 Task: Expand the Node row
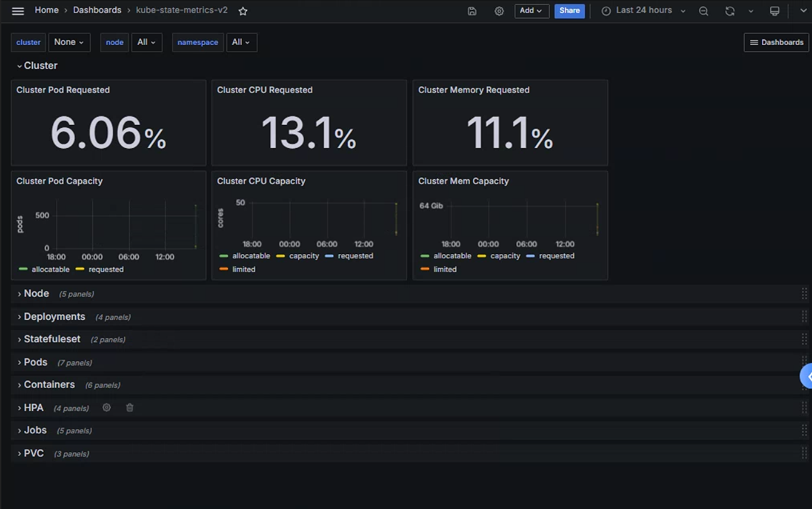click(33, 294)
